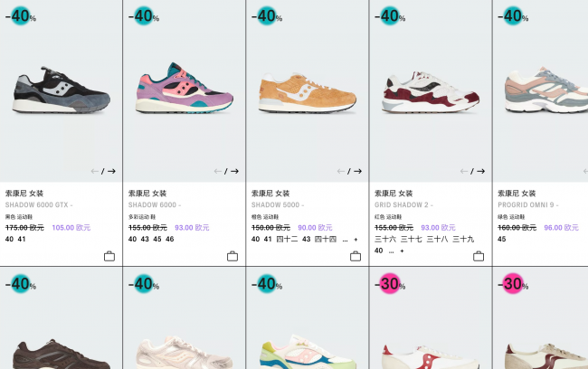Add Grid Shadow 2 to shopping bag
This screenshot has width=588, height=369.
click(x=479, y=256)
